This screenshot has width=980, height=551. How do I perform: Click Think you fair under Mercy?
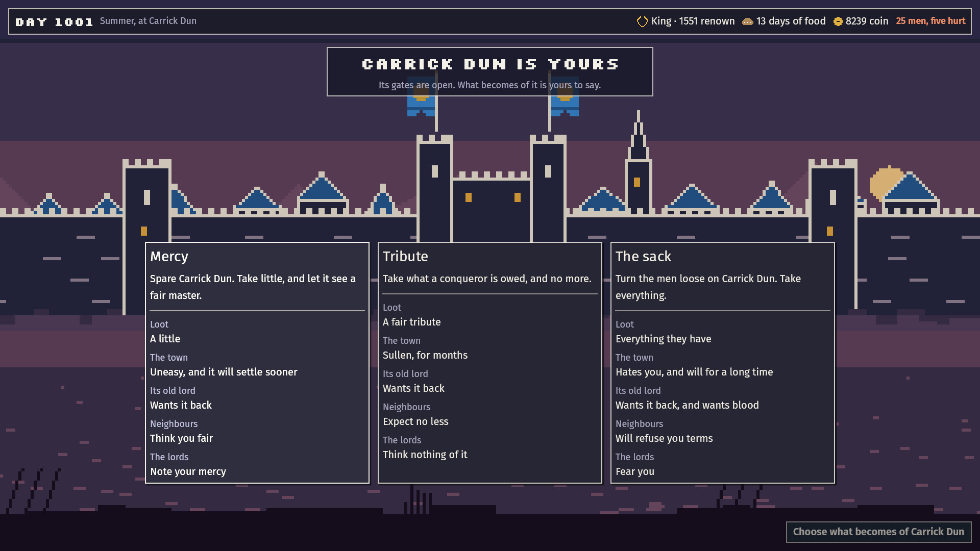click(x=181, y=438)
